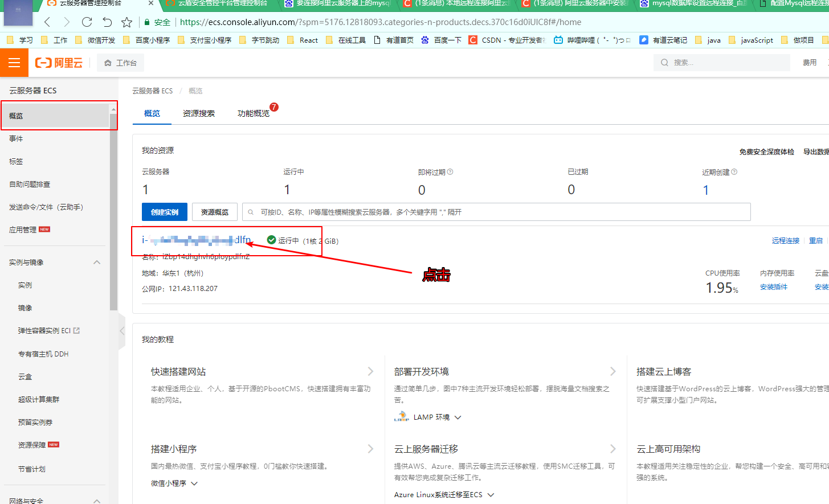The height and width of the screenshot is (504, 829).
Task: Click the help icon next to 即将过期
Action: tap(450, 171)
